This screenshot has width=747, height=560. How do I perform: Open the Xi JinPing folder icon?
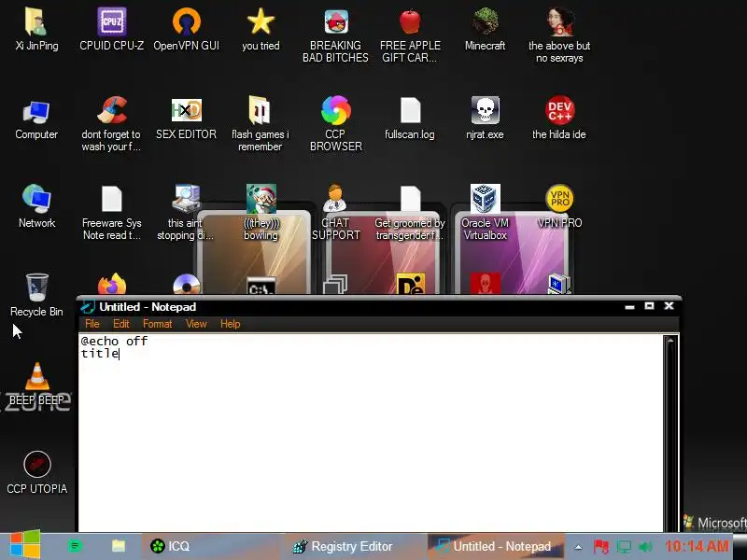(x=36, y=21)
